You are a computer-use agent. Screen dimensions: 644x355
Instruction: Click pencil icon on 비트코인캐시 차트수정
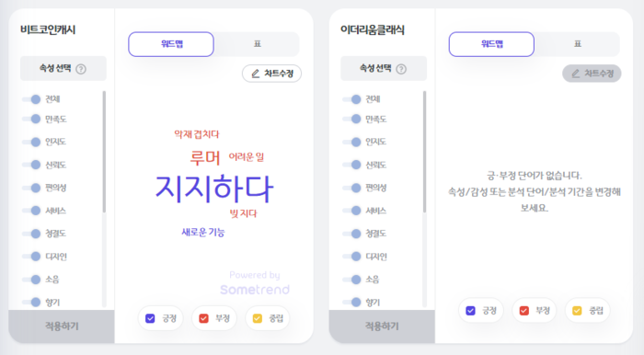(x=256, y=74)
